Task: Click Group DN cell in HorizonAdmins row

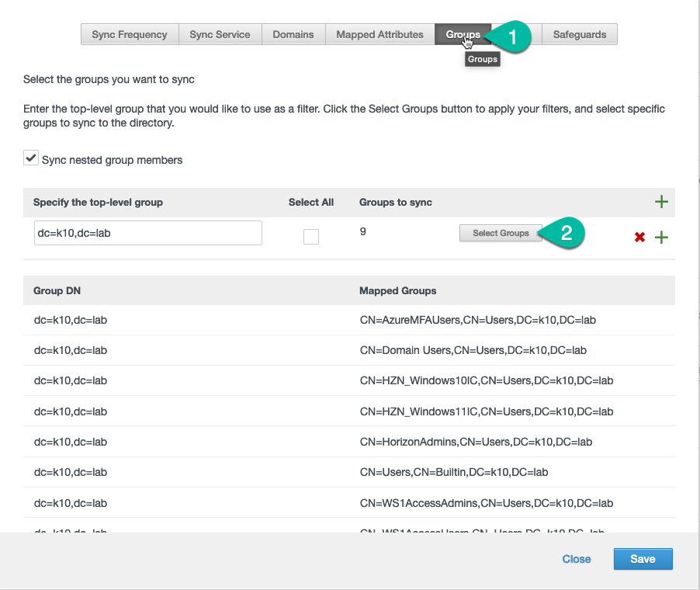Action: coord(71,442)
